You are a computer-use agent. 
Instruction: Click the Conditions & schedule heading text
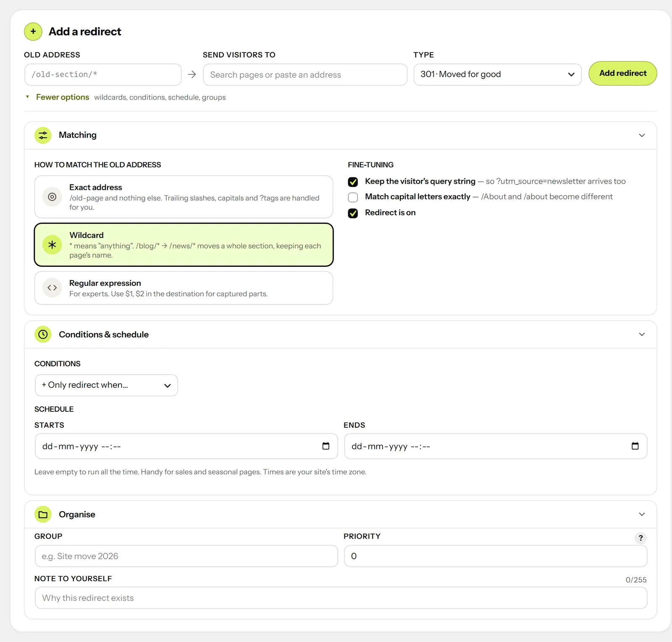104,334
